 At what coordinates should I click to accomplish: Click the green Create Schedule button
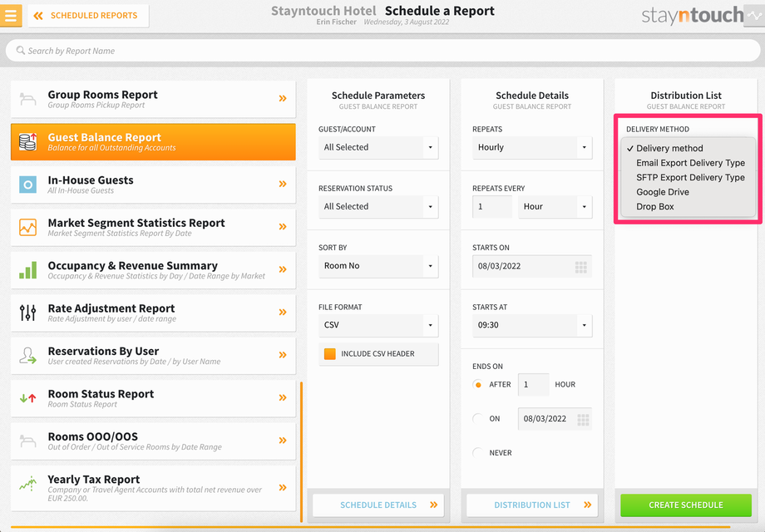pos(685,505)
